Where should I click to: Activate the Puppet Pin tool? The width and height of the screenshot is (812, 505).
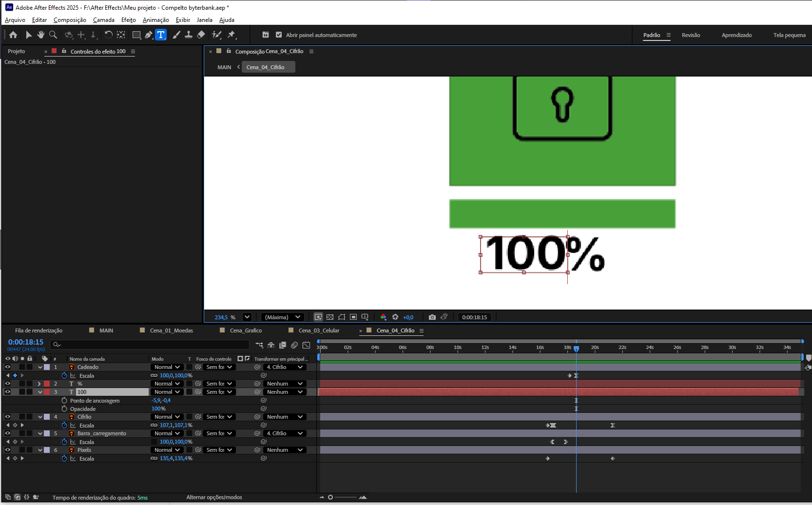coord(232,35)
